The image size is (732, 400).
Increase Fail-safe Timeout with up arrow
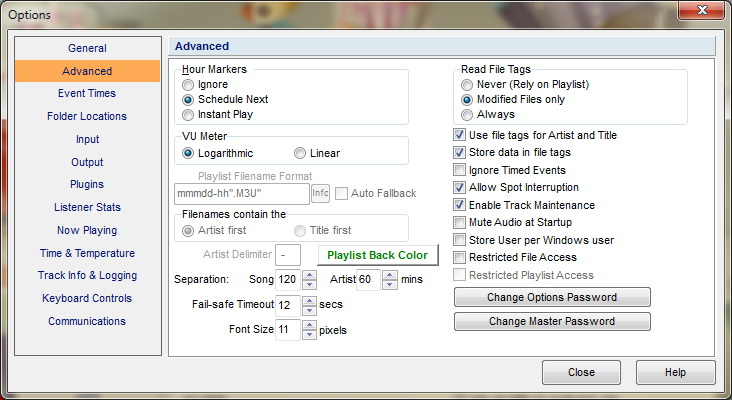pyautogui.click(x=309, y=301)
